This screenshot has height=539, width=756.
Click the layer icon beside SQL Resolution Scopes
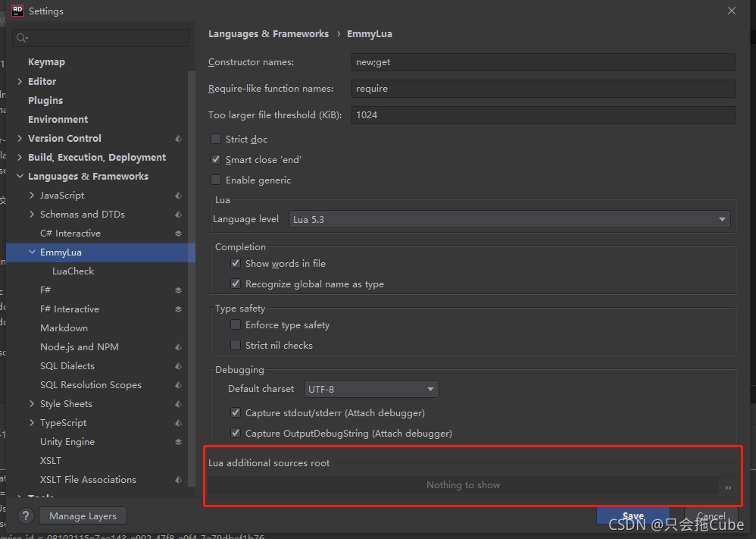coord(178,385)
